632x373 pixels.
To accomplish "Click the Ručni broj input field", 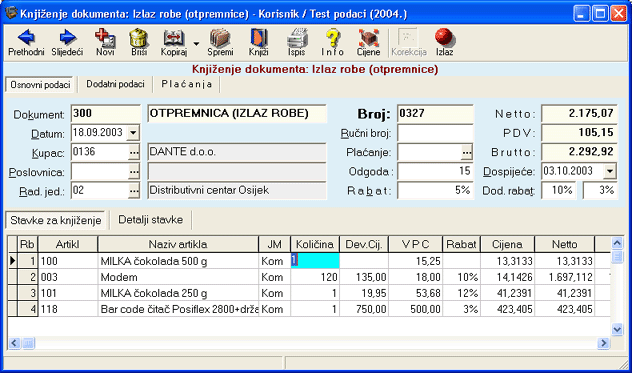I will pos(435,133).
